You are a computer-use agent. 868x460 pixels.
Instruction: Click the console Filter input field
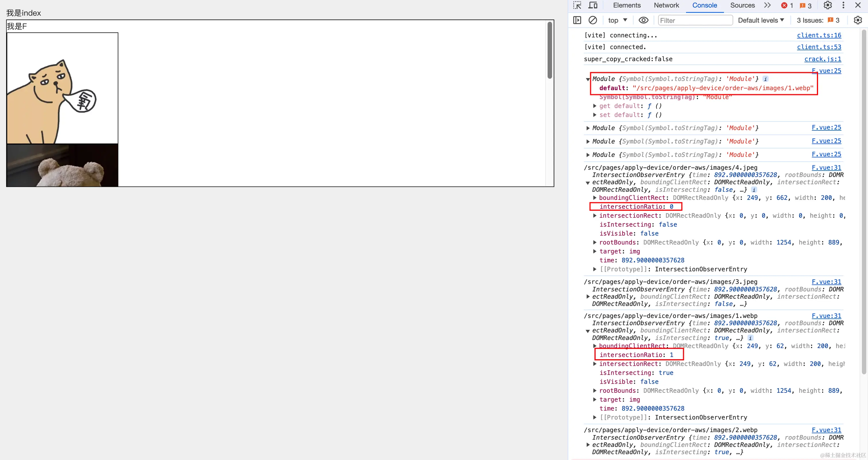(695, 20)
